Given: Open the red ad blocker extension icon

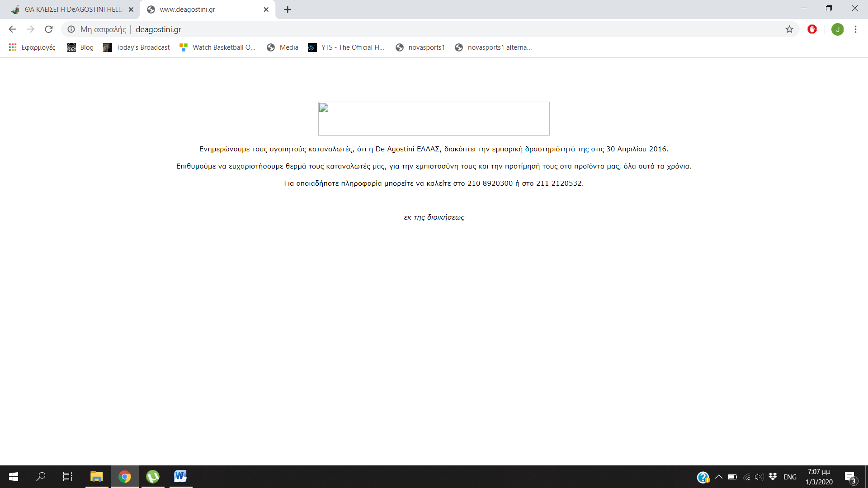Looking at the screenshot, I should pyautogui.click(x=812, y=29).
